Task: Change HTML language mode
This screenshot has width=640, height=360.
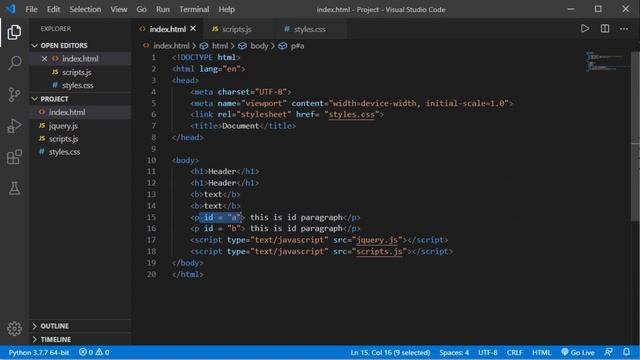Action: coord(541,352)
